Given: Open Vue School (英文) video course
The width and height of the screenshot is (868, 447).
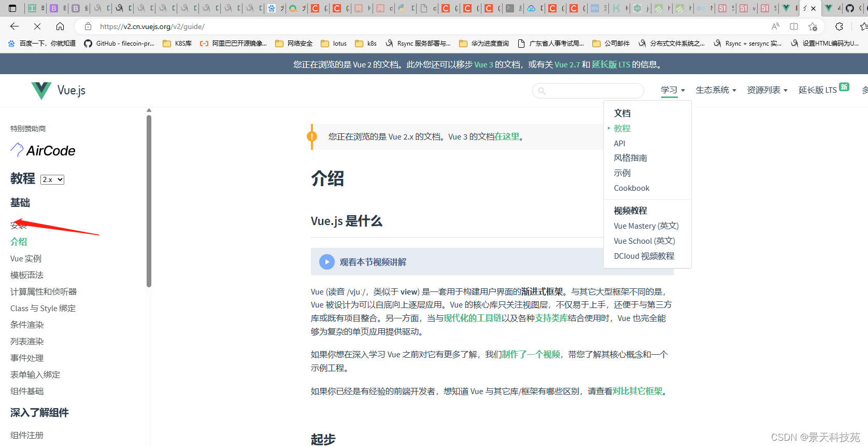Looking at the screenshot, I should [644, 241].
